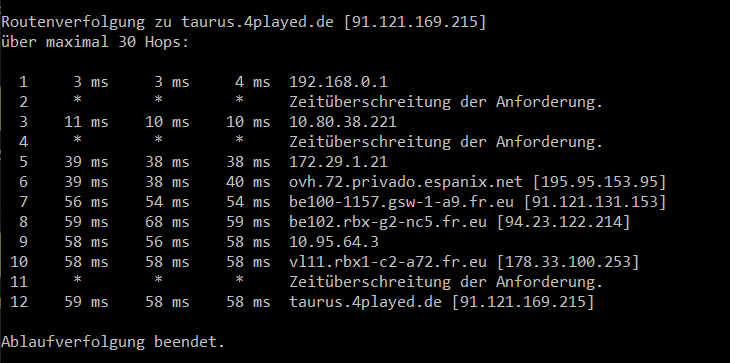
Task: Click IP 178.33.100.253 in hop 10
Action: click(568, 262)
